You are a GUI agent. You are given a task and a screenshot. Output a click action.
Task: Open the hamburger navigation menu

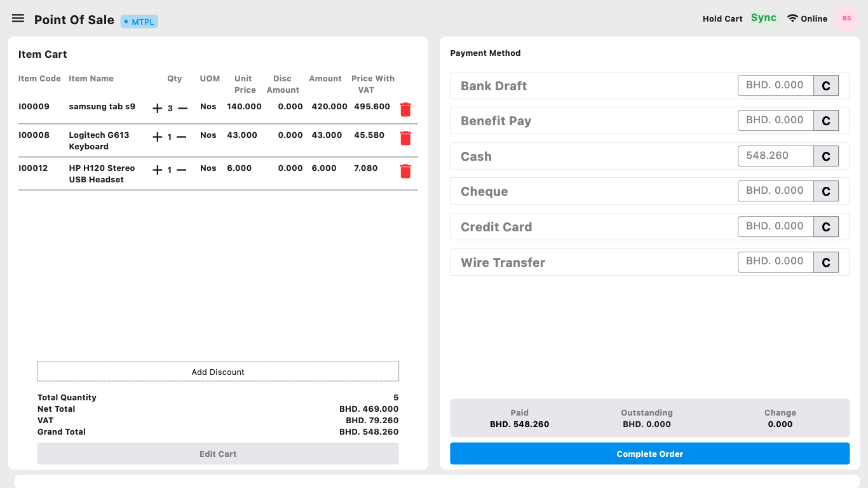point(18,18)
